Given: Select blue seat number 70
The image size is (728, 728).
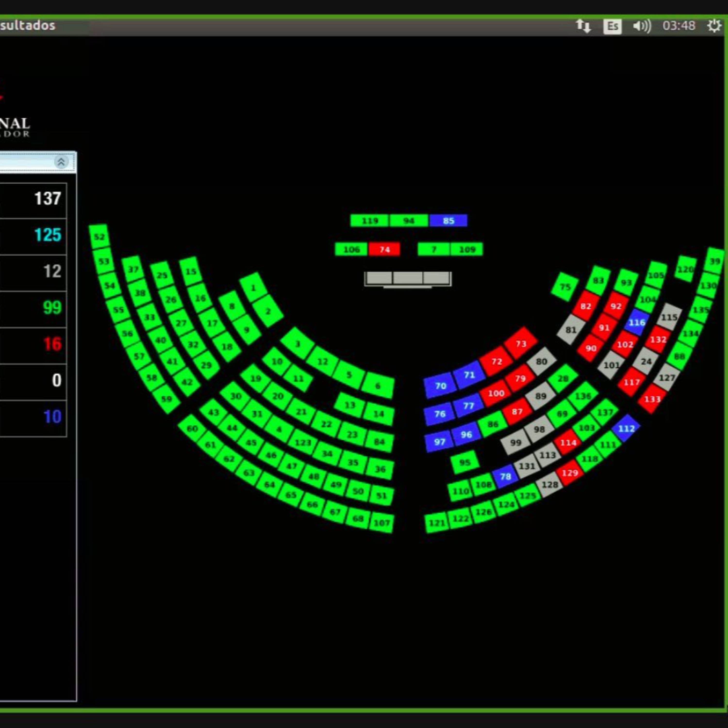Looking at the screenshot, I should pyautogui.click(x=440, y=386).
